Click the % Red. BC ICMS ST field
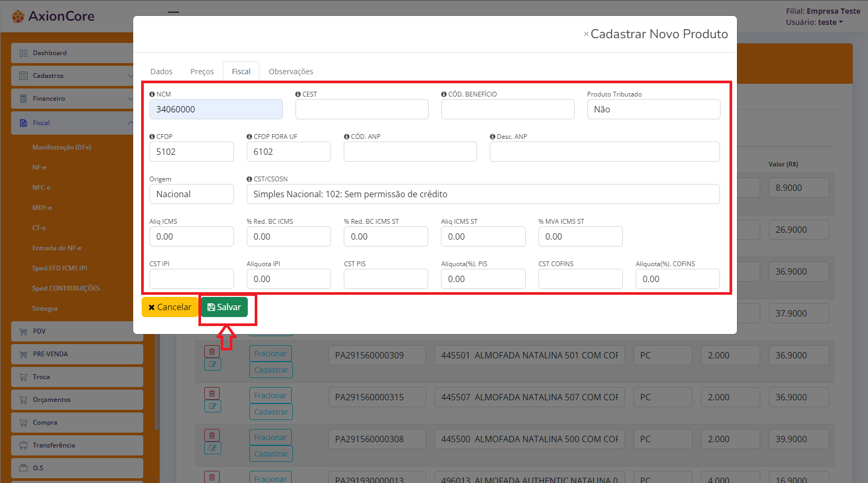This screenshot has width=868, height=483. [x=386, y=236]
